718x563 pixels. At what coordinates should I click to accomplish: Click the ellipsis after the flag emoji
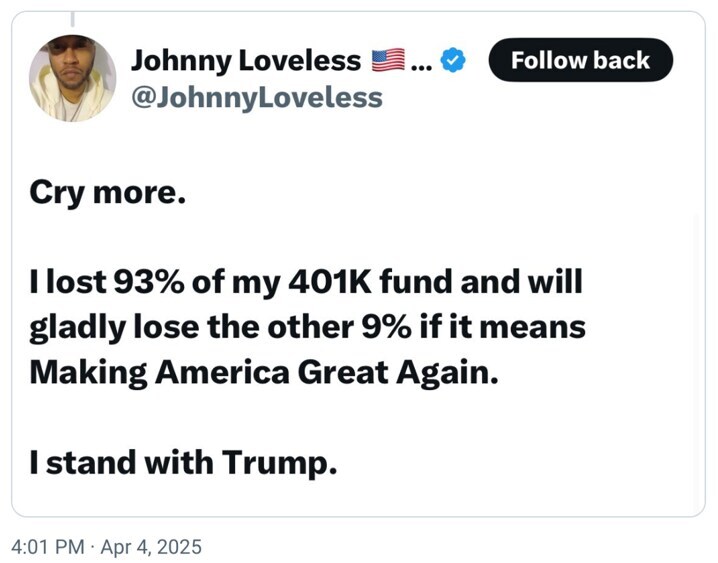[421, 62]
